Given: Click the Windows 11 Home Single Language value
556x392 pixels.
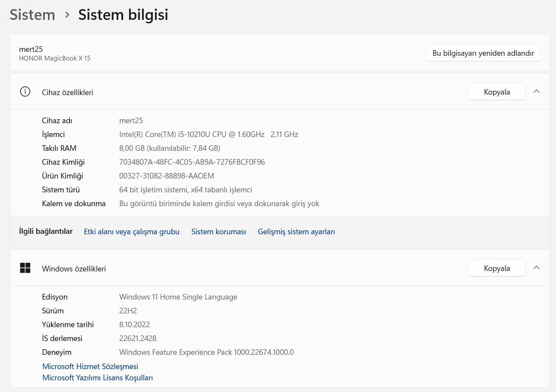Looking at the screenshot, I should pyautogui.click(x=178, y=297).
